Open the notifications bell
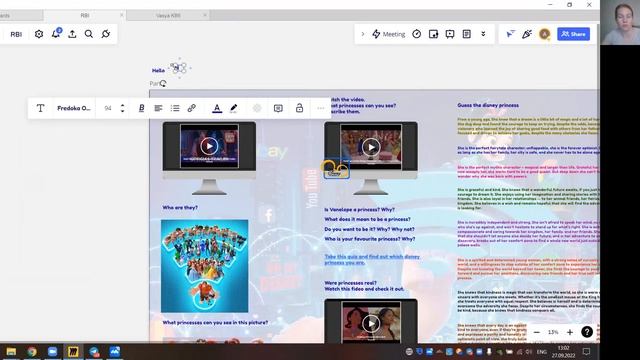The height and width of the screenshot is (360, 640). 56,34
